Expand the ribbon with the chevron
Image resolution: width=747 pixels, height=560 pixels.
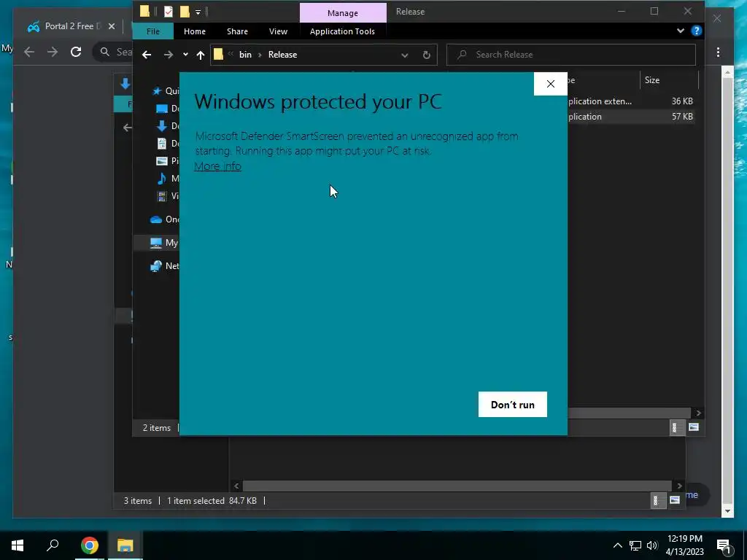681,31
